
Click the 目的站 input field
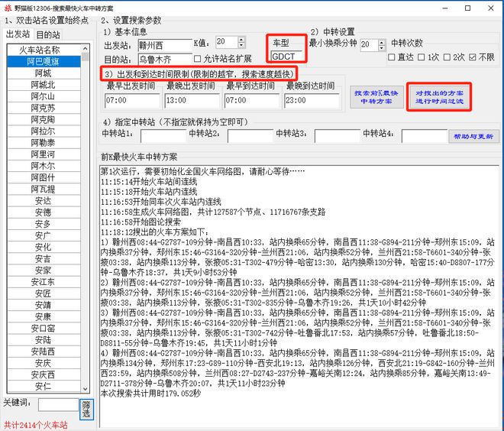(x=165, y=59)
